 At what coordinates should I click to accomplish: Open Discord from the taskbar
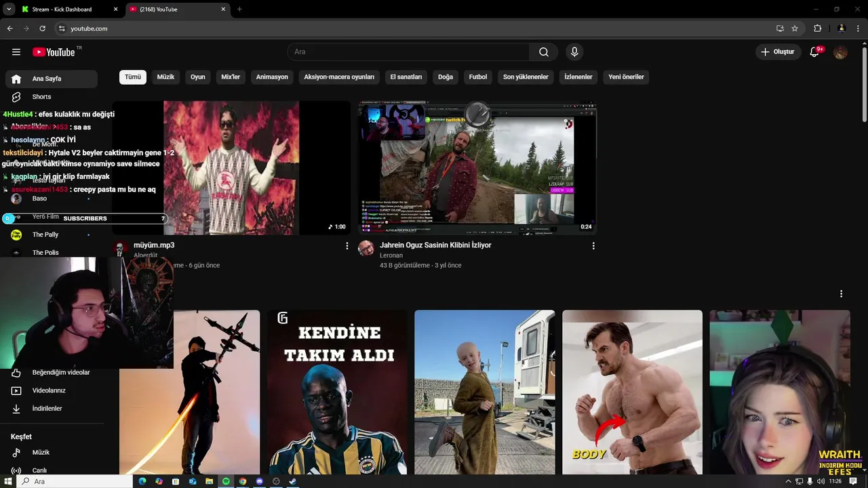[259, 481]
